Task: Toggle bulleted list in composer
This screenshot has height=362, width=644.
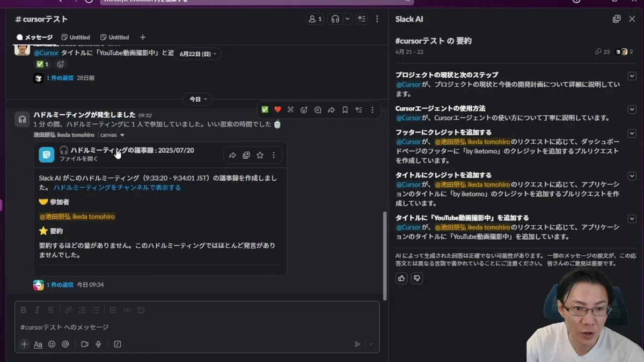Action: tap(96, 310)
